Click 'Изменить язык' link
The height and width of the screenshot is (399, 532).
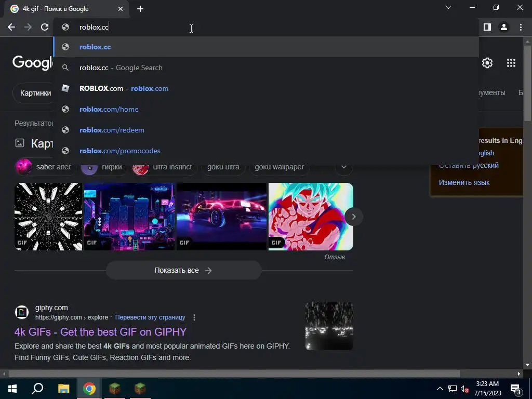pyautogui.click(x=464, y=182)
